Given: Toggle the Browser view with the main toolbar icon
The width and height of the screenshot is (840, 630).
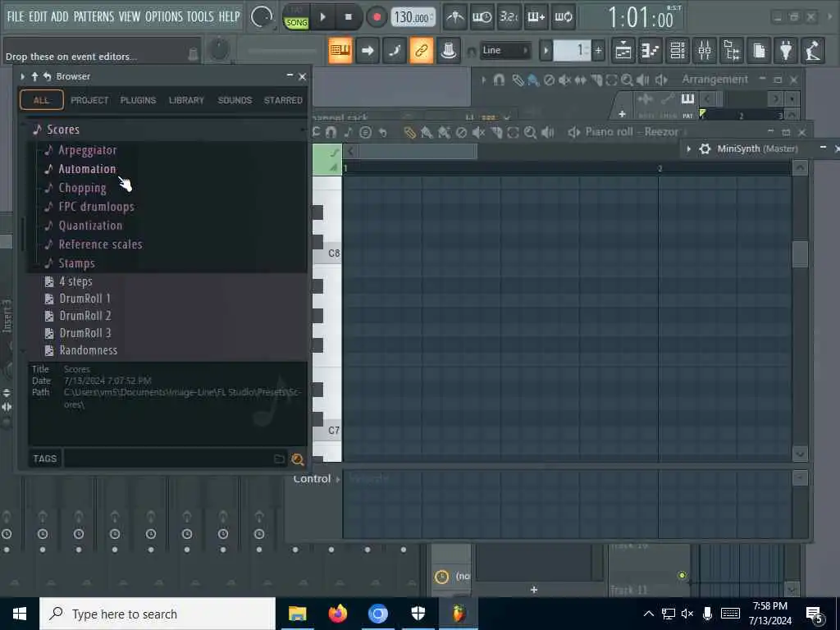Looking at the screenshot, I should point(733,50).
